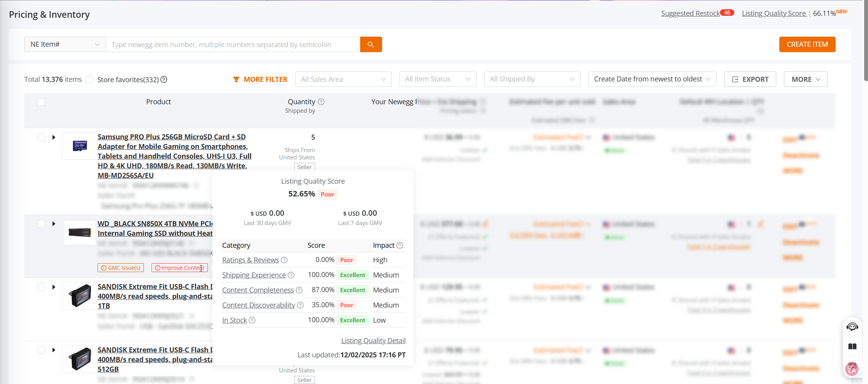Viewport: 868px width, 384px height.
Task: Click the item number search input field
Action: point(233,44)
